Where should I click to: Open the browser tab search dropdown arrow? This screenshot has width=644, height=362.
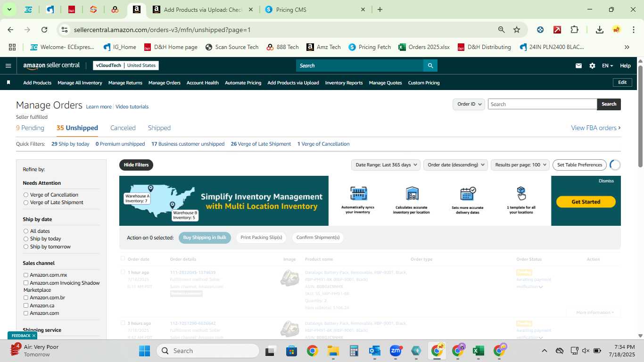pos(9,9)
